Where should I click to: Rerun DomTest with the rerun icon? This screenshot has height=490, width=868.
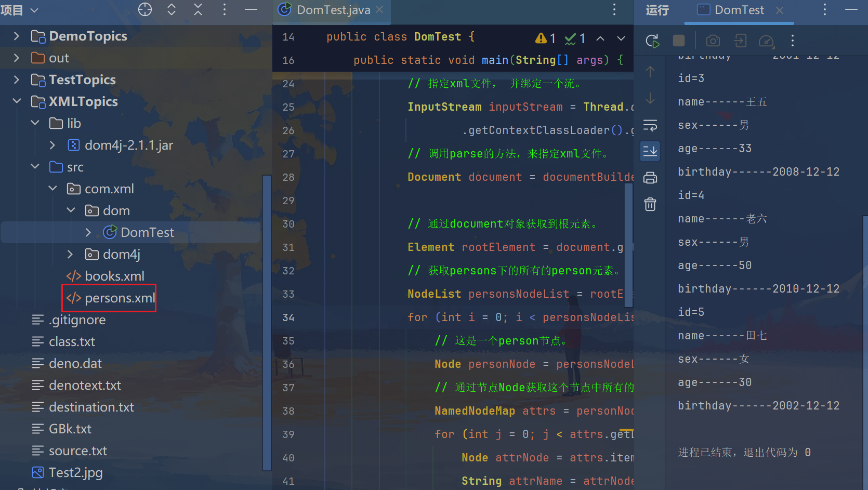pos(652,41)
